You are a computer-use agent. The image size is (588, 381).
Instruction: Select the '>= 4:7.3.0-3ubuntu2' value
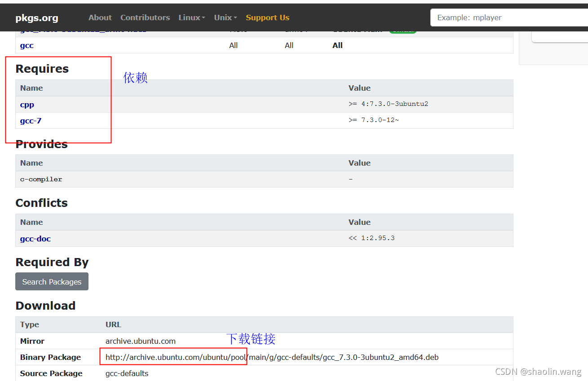point(388,104)
